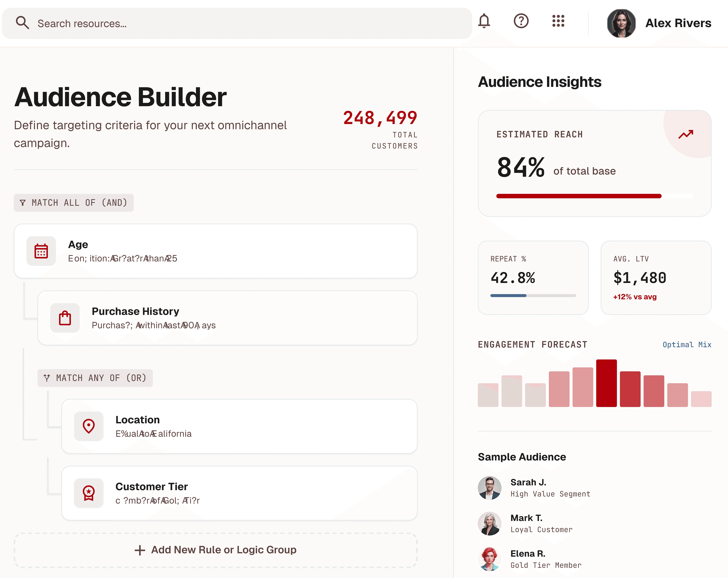Click the Match Any Of (OR) chip
The width and height of the screenshot is (728, 578).
point(95,378)
